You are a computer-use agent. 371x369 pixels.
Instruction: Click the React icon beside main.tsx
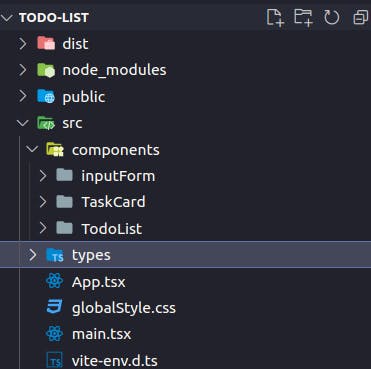click(55, 333)
